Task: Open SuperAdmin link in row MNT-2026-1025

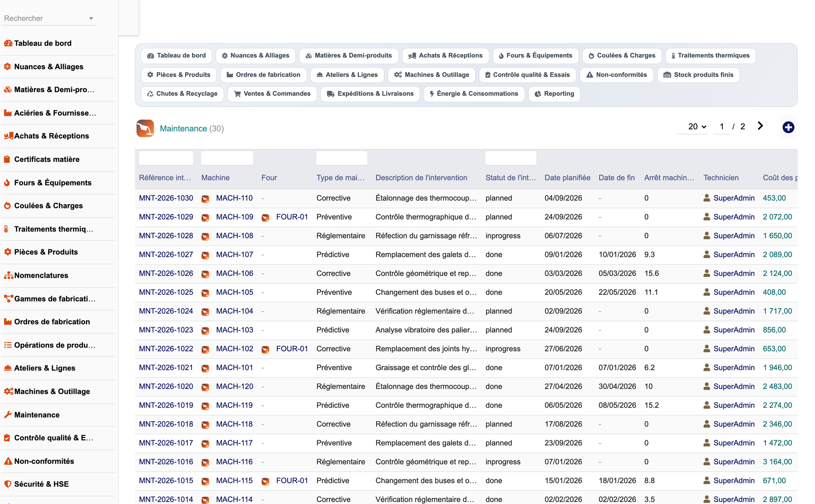Action: [734, 292]
